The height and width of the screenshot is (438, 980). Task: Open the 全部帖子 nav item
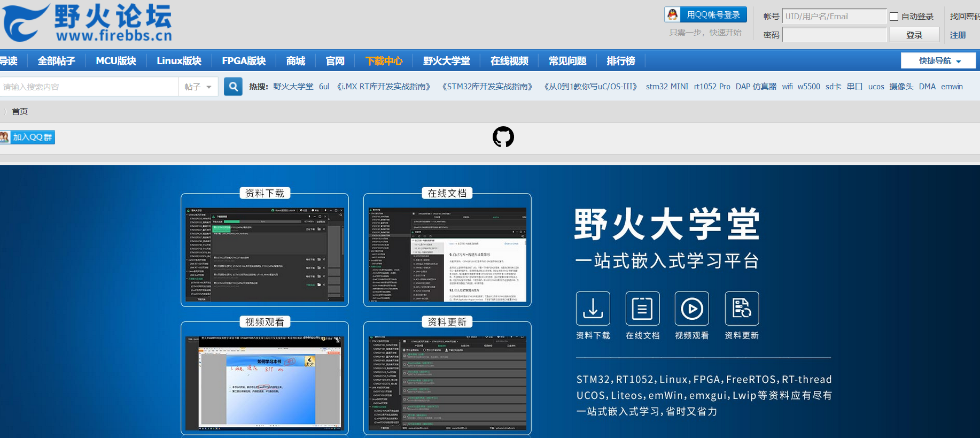[x=56, y=61]
